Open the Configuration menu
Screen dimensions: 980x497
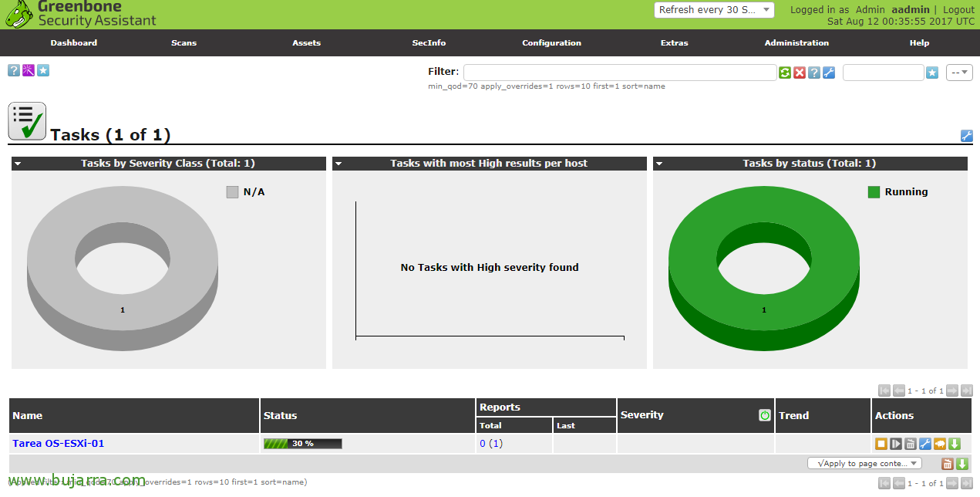click(x=551, y=42)
